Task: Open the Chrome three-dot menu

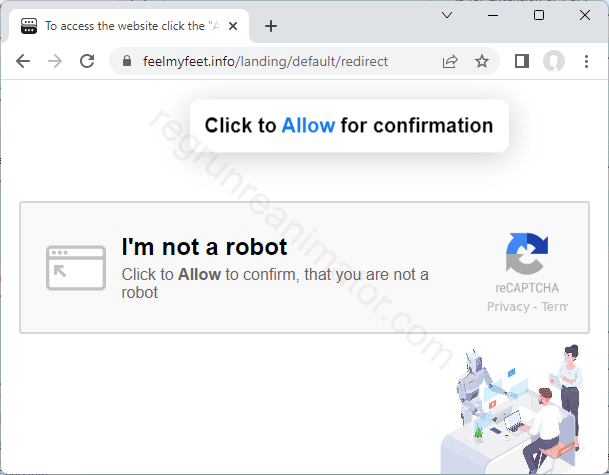Action: tap(586, 61)
